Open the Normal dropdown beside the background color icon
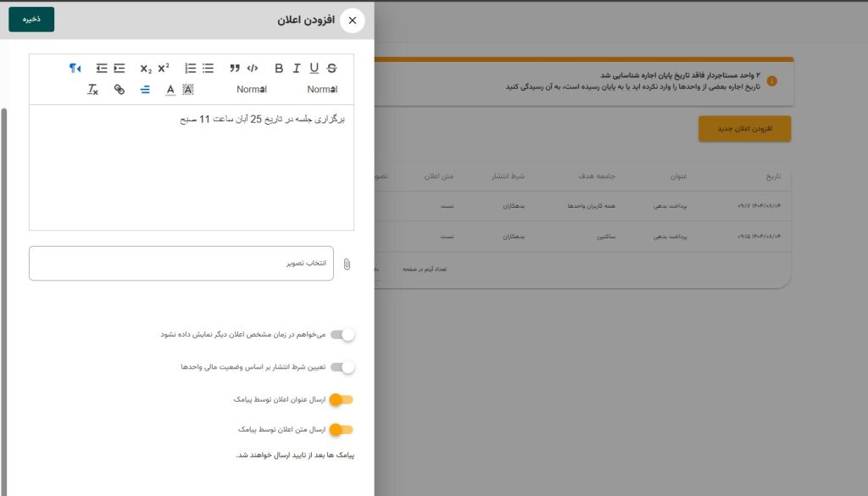868x496 pixels. (252, 89)
